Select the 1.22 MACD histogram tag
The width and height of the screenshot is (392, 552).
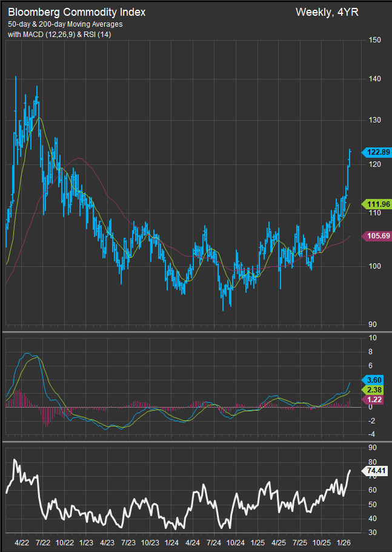coord(373,400)
